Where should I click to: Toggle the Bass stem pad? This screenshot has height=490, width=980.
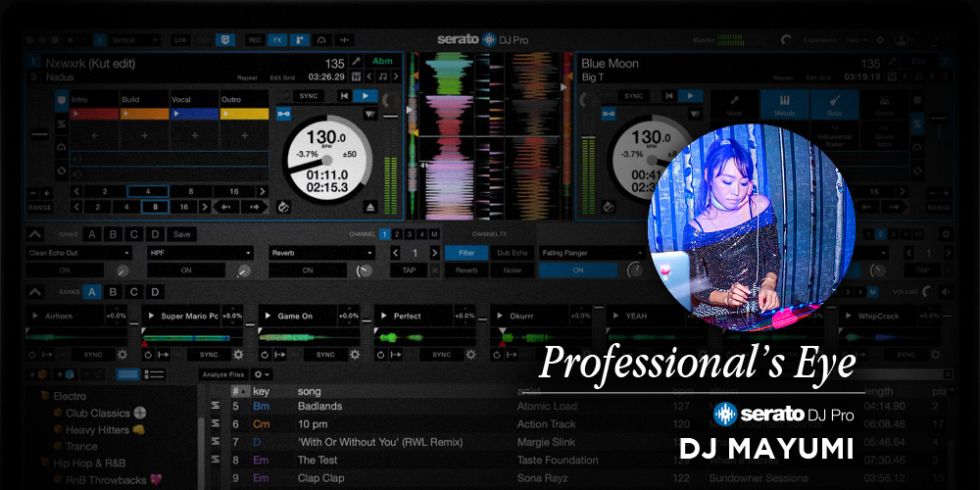834,105
